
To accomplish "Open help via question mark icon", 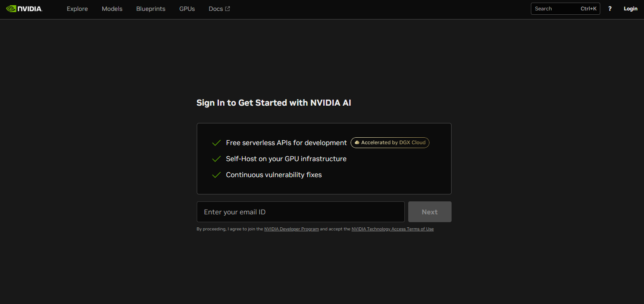I will point(610,9).
